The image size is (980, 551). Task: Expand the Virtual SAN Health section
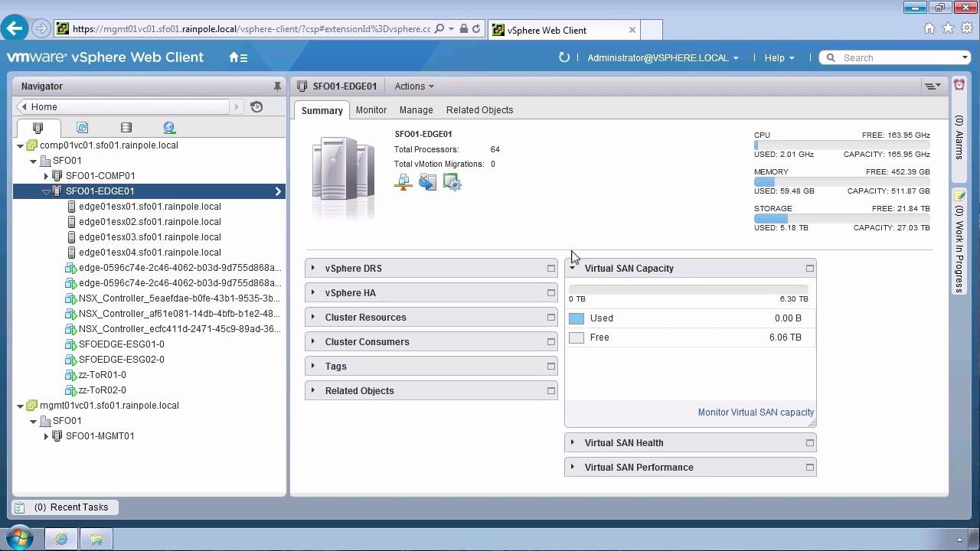click(572, 442)
